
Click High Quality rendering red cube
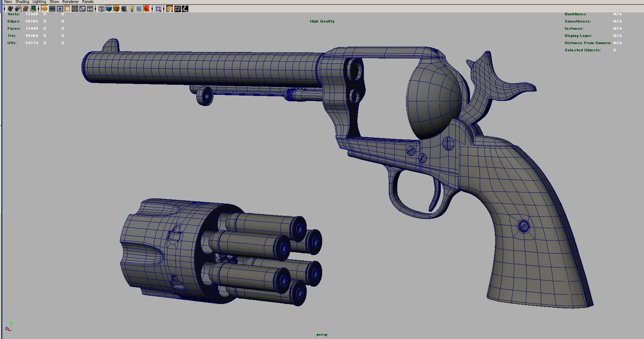point(147,9)
